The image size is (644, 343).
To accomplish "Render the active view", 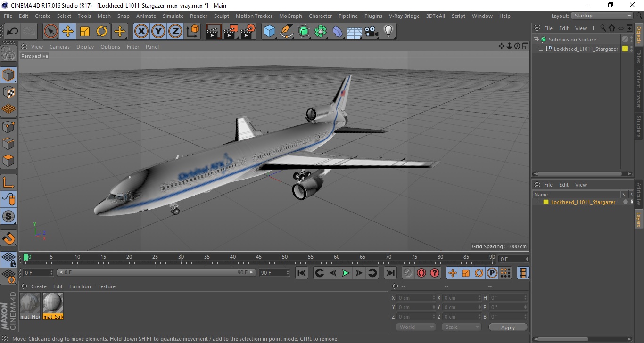I will point(214,32).
